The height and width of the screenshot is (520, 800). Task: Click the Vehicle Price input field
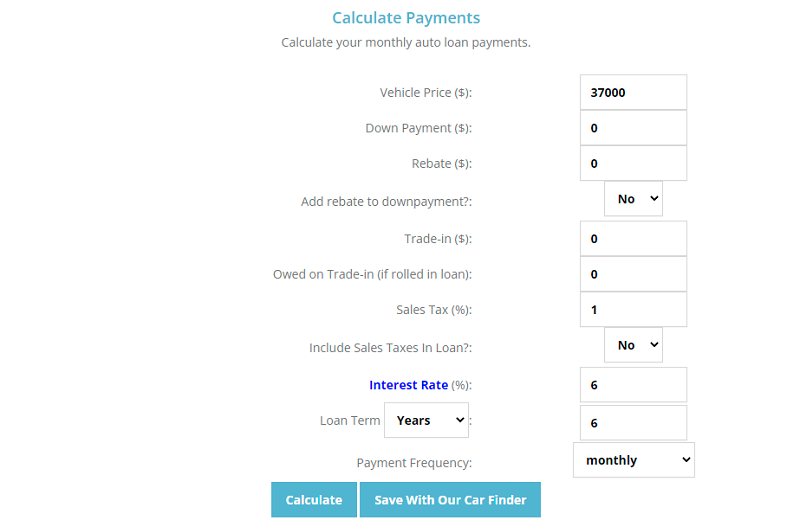[x=633, y=93]
